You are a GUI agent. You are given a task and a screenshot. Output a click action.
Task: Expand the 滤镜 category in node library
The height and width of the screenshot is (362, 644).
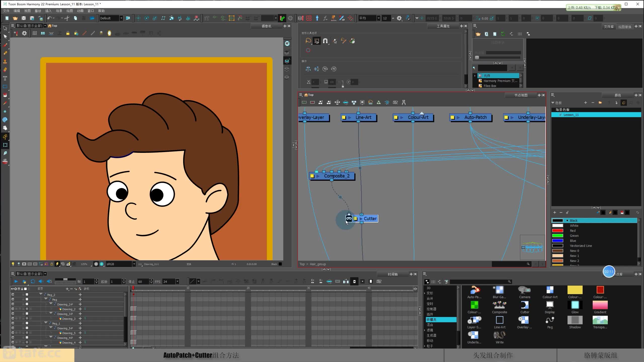click(x=425, y=330)
